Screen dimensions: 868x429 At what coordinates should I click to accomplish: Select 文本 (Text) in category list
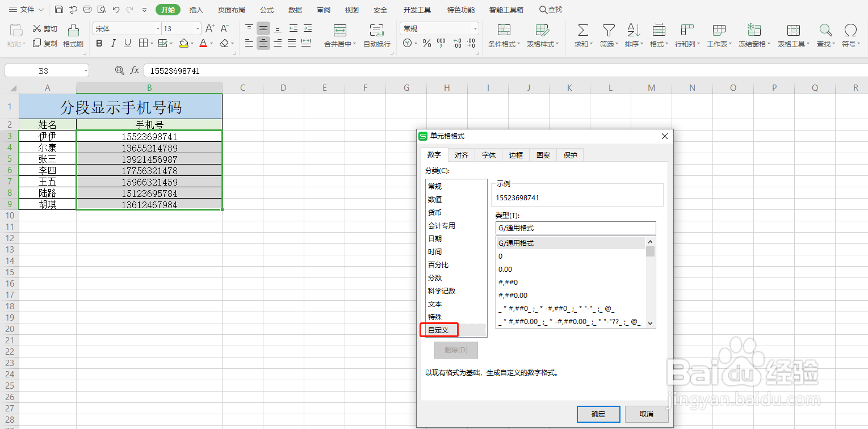click(456, 304)
